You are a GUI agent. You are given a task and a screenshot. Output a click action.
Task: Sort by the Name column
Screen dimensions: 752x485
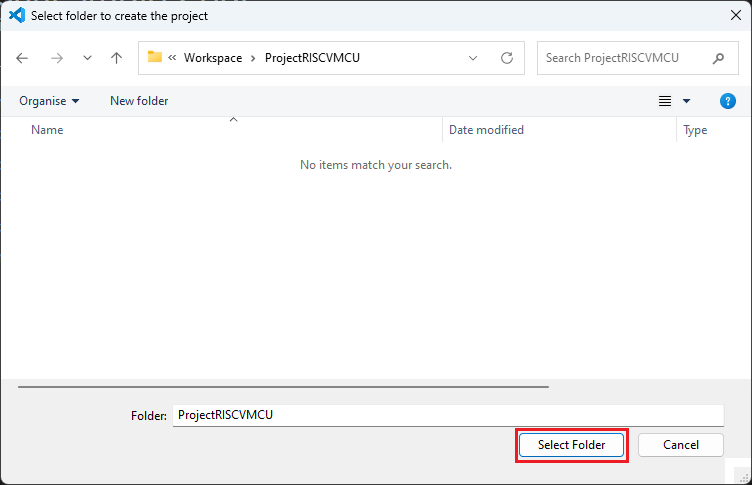coord(47,130)
